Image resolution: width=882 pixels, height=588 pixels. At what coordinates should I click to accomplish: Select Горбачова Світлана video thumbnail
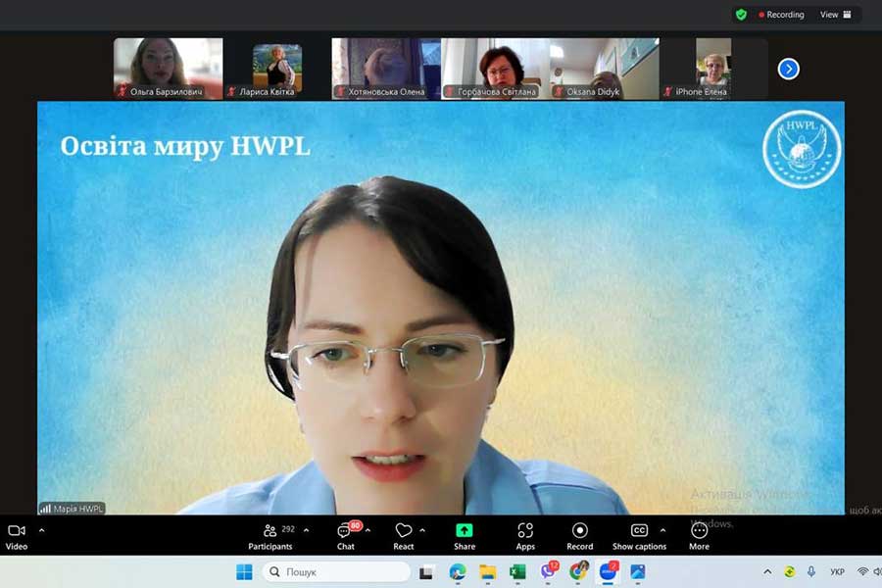[495, 69]
